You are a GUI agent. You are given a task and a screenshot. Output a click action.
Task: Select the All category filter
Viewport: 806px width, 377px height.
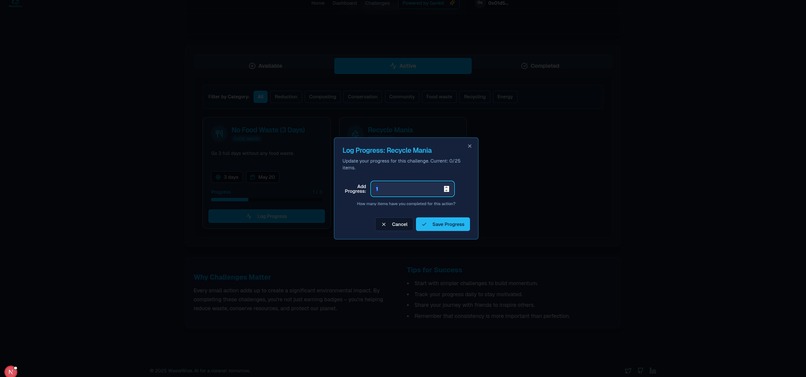click(261, 97)
